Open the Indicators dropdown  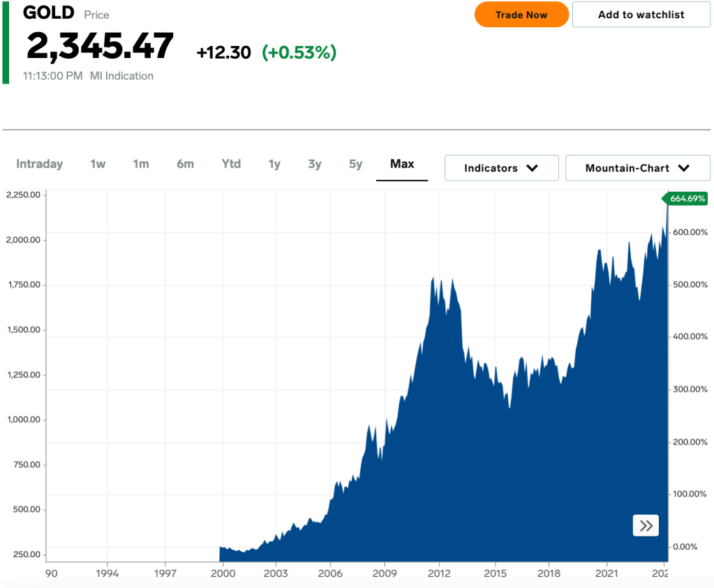(x=501, y=168)
